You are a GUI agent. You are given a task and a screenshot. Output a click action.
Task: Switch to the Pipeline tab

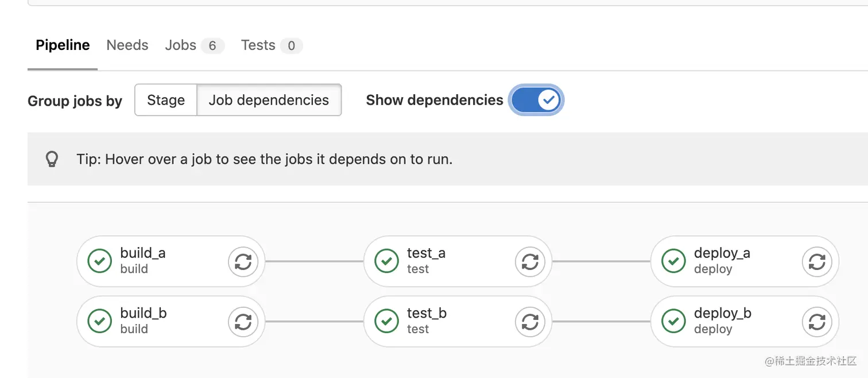pyautogui.click(x=63, y=45)
